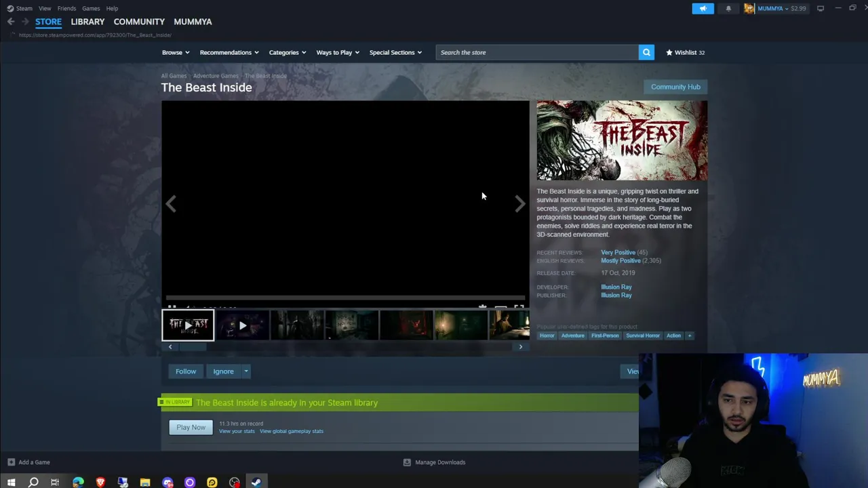Screen dimensions: 868x488
Task: Open Windows Start menu
Action: [x=11, y=482]
